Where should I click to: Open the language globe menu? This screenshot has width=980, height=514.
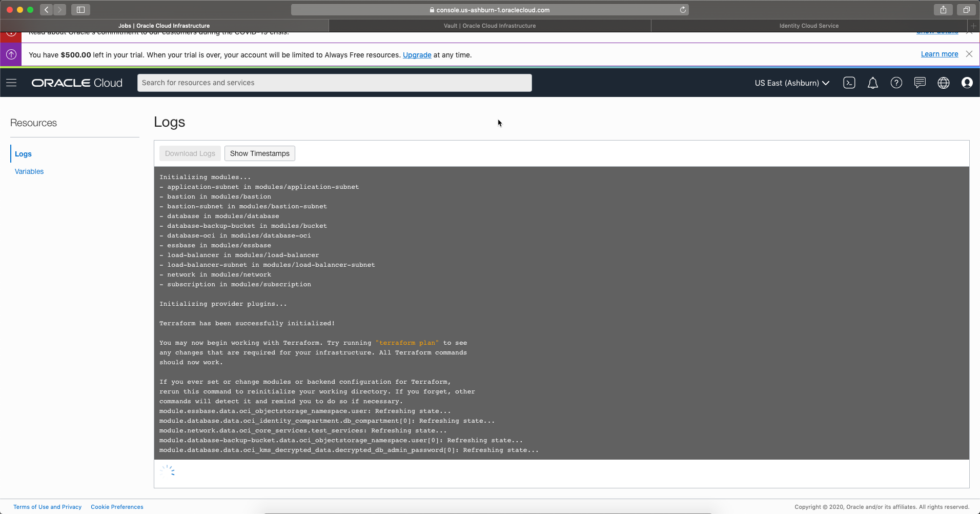point(943,83)
